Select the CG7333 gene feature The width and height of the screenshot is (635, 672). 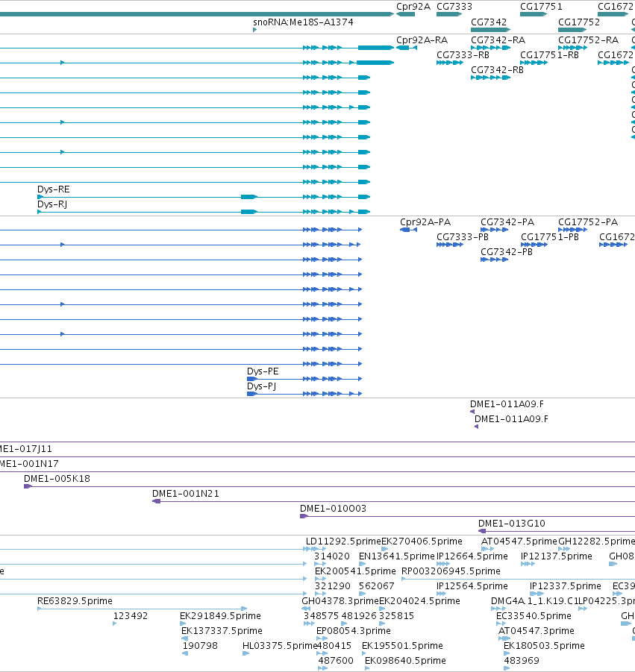tap(449, 14)
